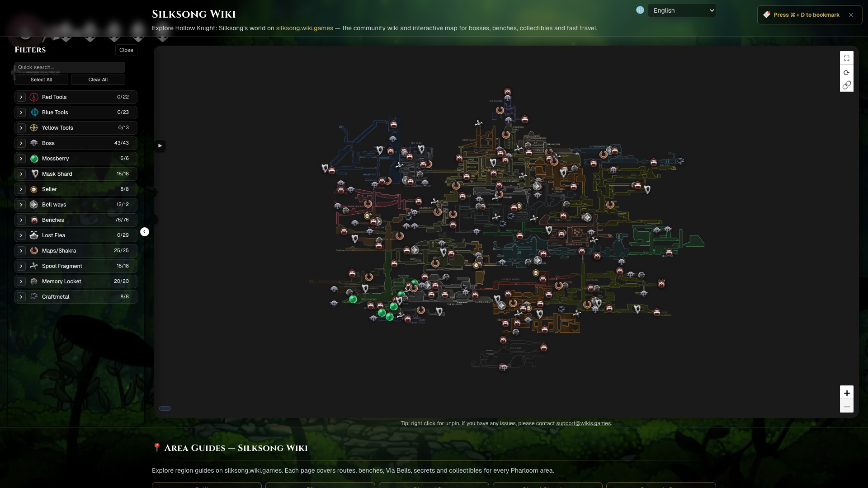
Task: Collapse the filters with round arrow button
Action: tap(145, 232)
